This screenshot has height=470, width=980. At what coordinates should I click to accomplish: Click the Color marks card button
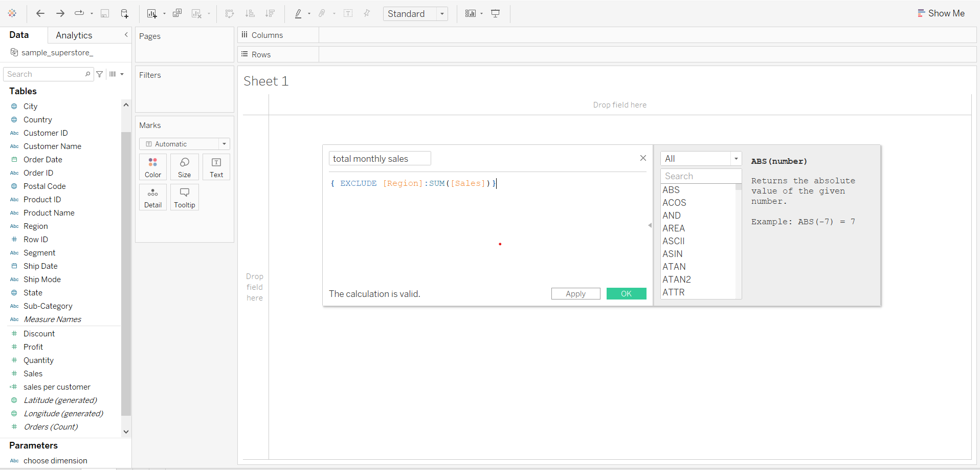click(x=153, y=167)
